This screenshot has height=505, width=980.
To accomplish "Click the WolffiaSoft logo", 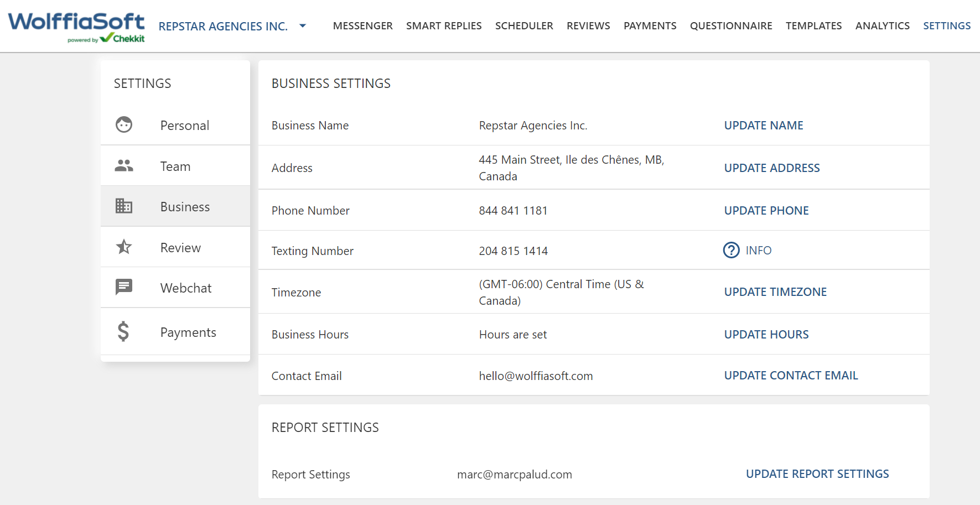I will (76, 27).
